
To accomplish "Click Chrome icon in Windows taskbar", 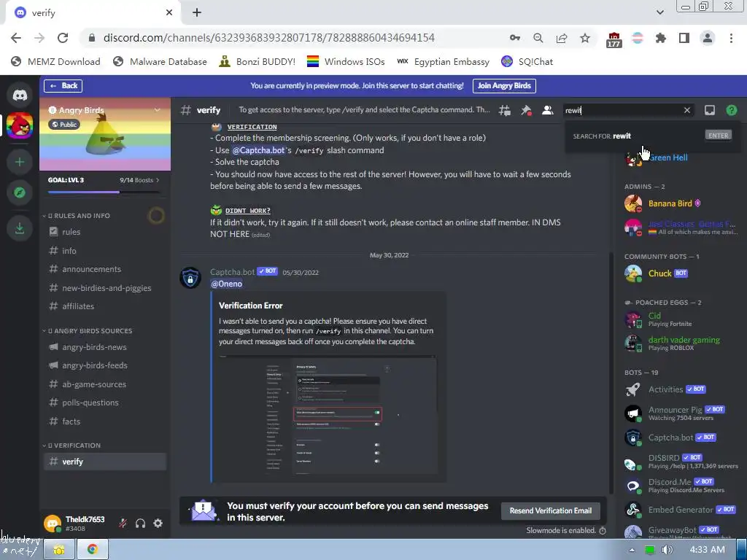I will point(93,550).
